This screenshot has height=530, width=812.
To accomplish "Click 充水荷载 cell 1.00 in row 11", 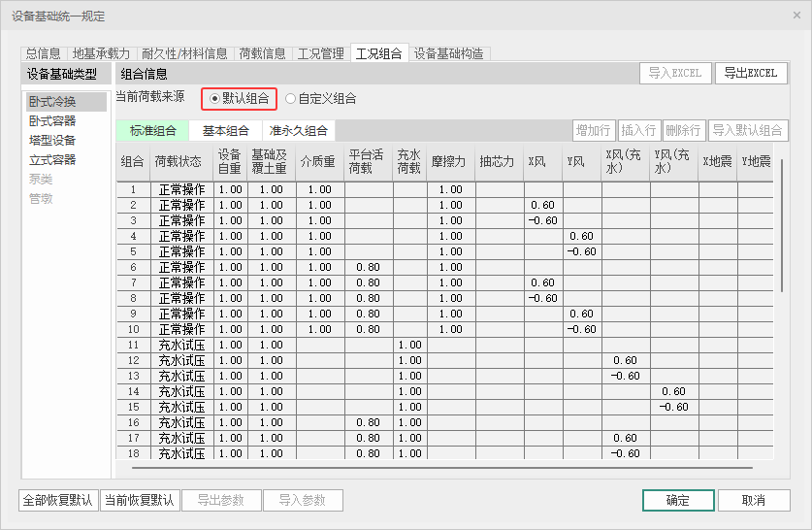I will [x=409, y=345].
